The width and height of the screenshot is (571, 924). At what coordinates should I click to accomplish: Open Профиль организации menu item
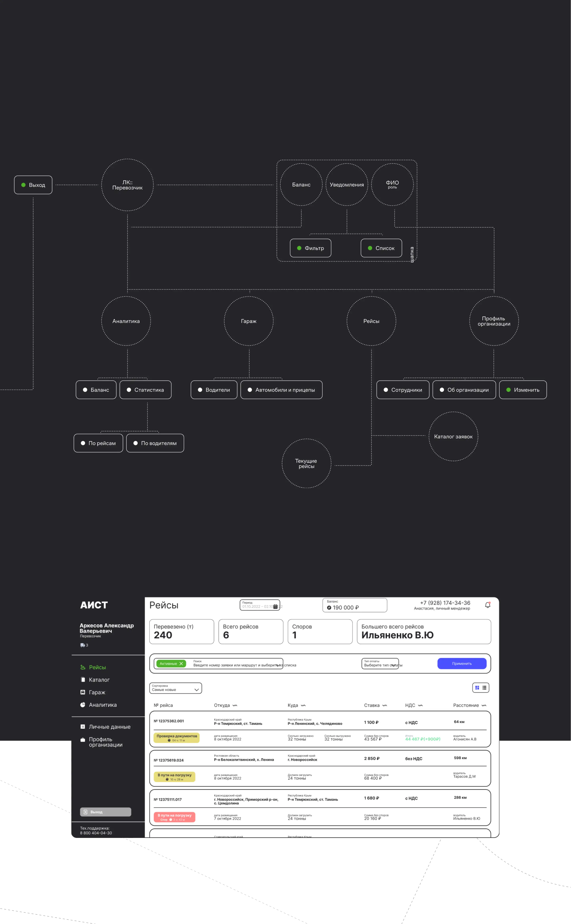(x=105, y=742)
